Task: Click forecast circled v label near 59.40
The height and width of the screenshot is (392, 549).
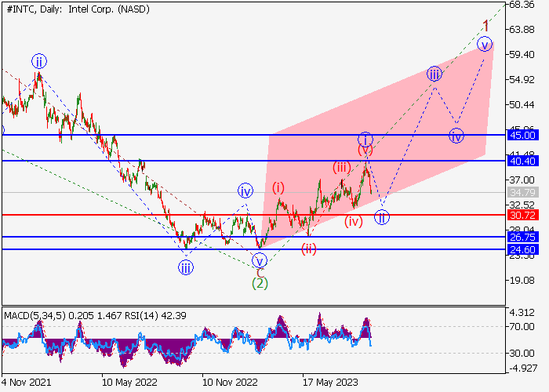Action: coord(485,44)
